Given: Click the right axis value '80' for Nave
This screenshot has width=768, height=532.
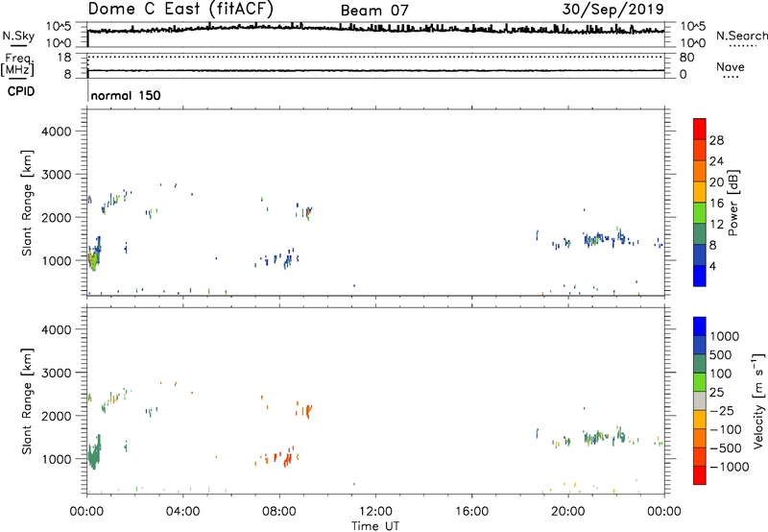Looking at the screenshot, I should point(686,58).
